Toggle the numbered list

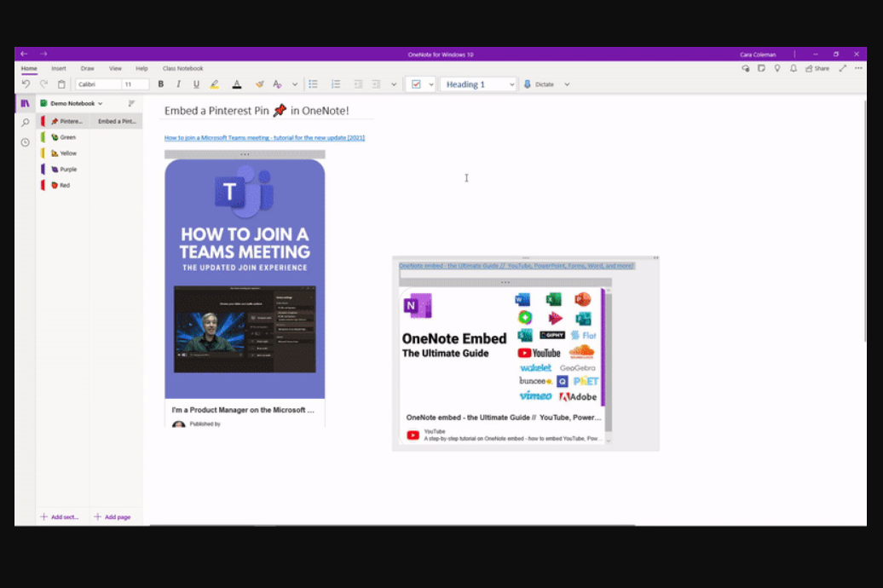coord(336,84)
